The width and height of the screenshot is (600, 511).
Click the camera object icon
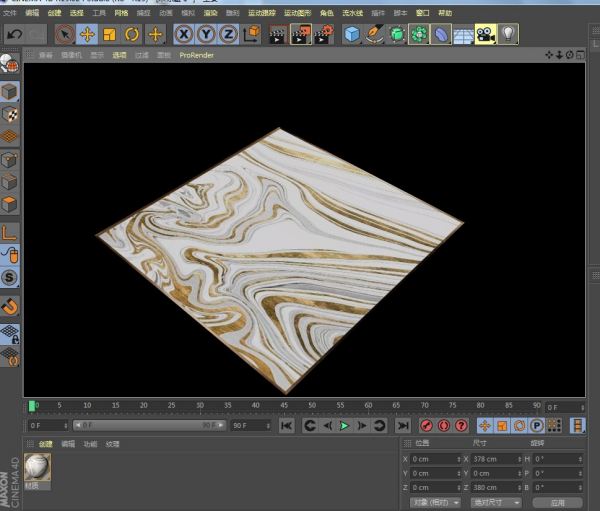(x=485, y=34)
